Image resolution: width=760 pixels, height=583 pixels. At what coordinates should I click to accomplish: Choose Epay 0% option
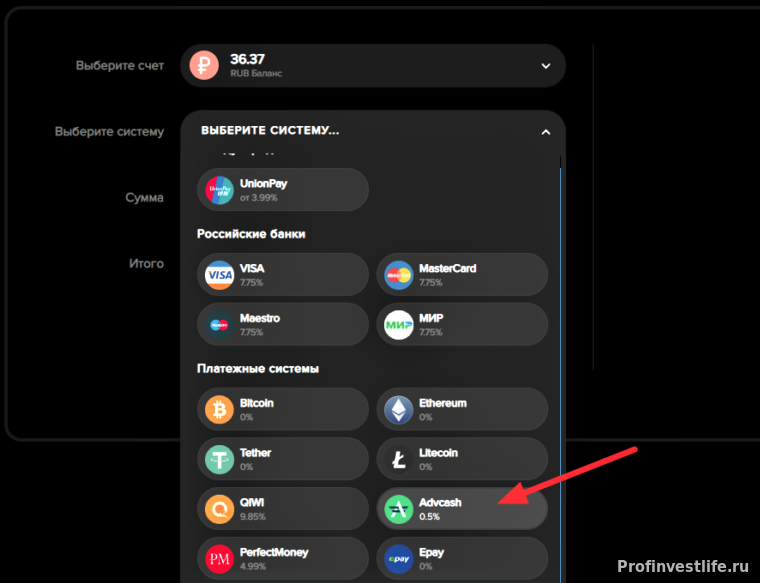click(462, 559)
